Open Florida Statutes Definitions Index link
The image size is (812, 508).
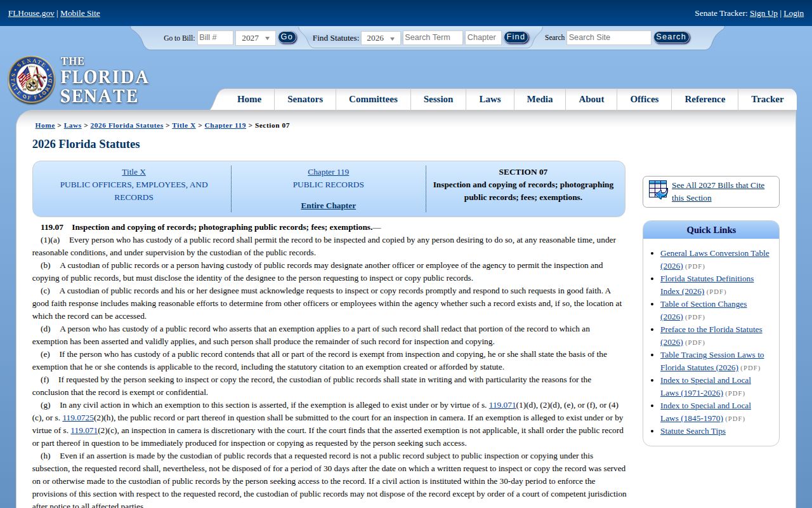pos(707,284)
